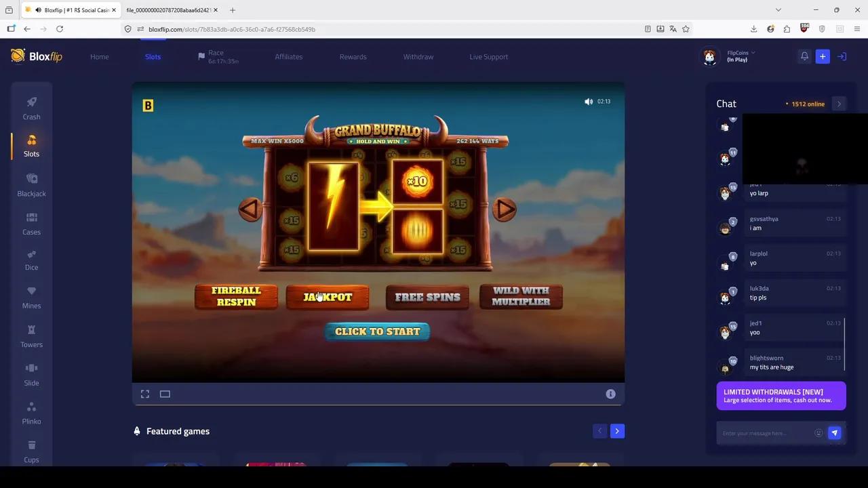Click the logout icon in header

[842, 57]
